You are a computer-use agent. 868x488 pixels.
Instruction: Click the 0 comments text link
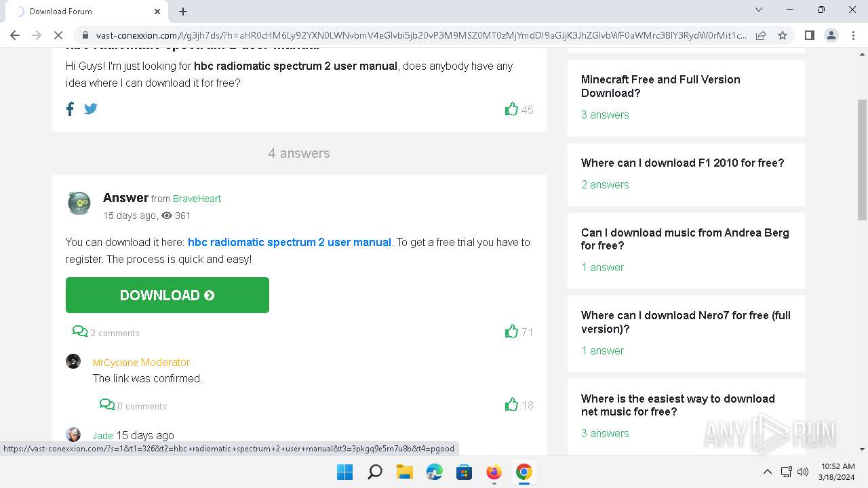click(x=142, y=406)
